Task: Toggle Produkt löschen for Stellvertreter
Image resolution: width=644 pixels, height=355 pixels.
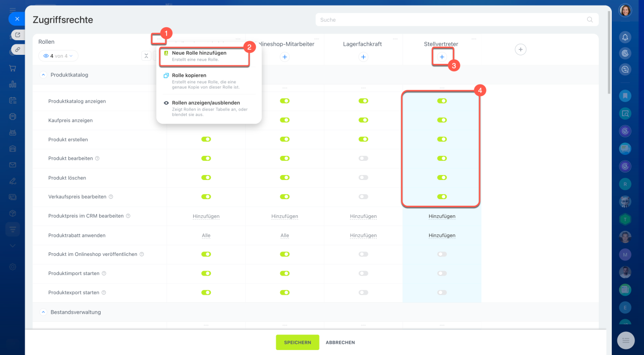Action: (x=442, y=178)
